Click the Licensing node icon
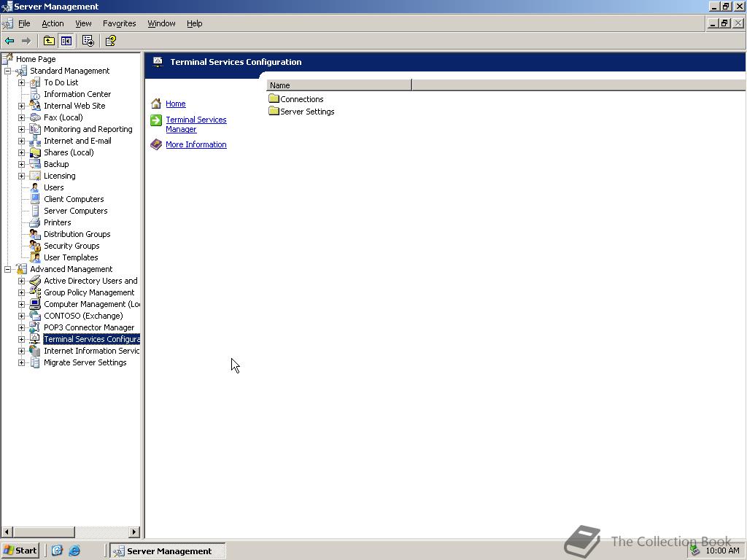Screen dimensions: 747x560 (35, 176)
